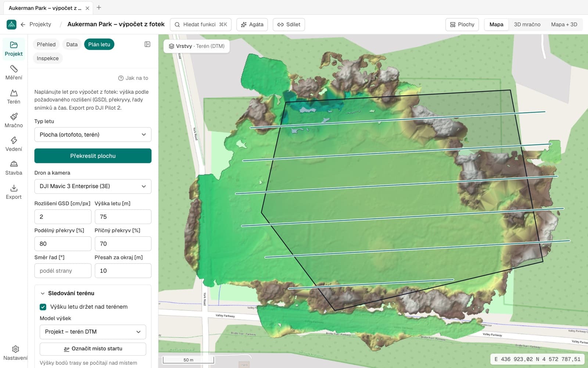This screenshot has width=588, height=368.
Task: Switch view to Mapa + 3D
Action: tap(564, 24)
